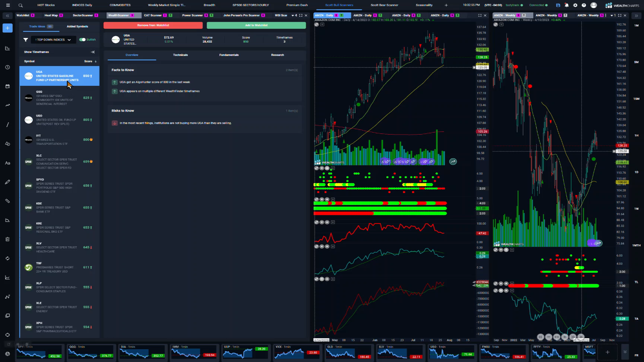Add indicator plus on AMZN daily chart
The width and height of the screenshot is (644, 362).
point(322,24)
